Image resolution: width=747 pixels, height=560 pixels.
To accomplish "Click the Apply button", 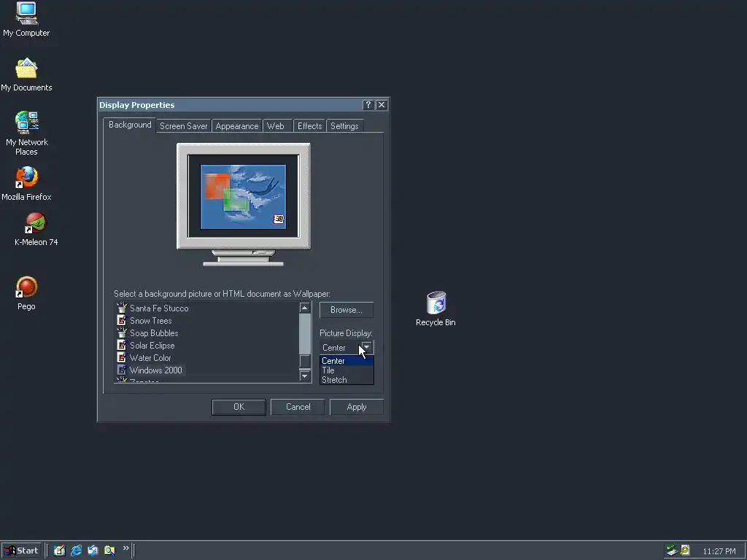I will click(356, 407).
